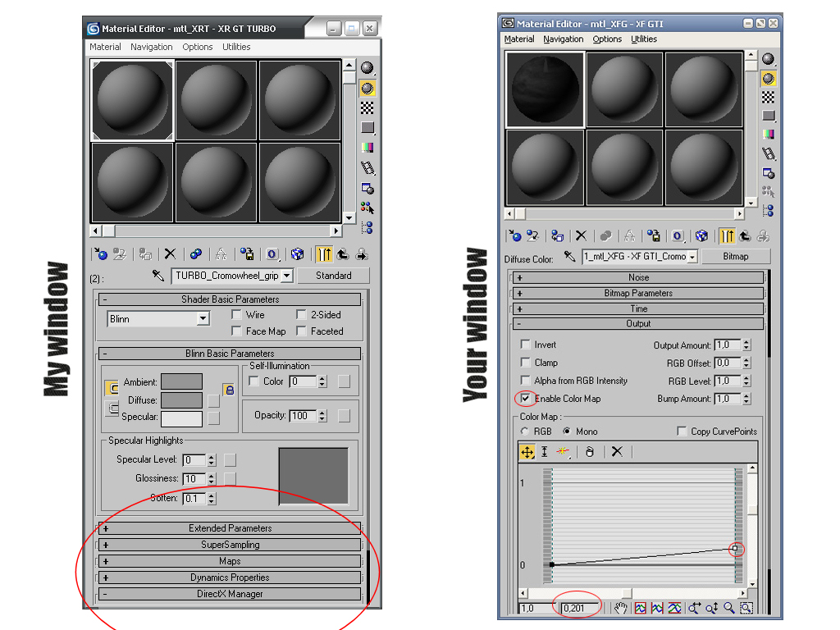Click Put to Library icon in left window
The width and height of the screenshot is (840, 630).
[x=246, y=254]
